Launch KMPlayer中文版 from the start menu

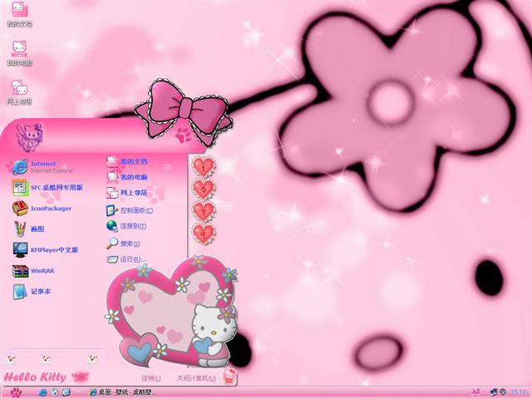[x=46, y=249]
